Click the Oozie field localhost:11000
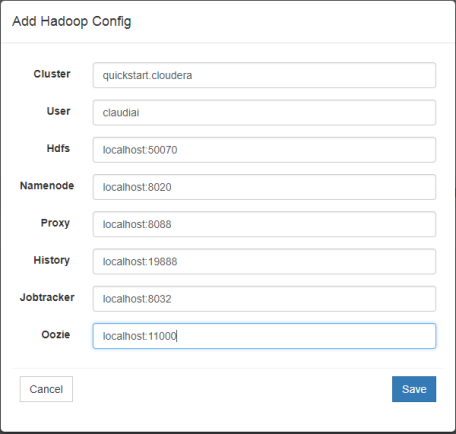Viewport: 456px width, 434px height. pos(264,336)
